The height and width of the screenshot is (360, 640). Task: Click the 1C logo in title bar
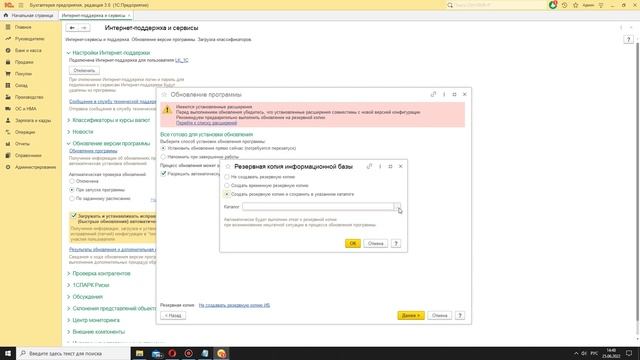pos(9,5)
